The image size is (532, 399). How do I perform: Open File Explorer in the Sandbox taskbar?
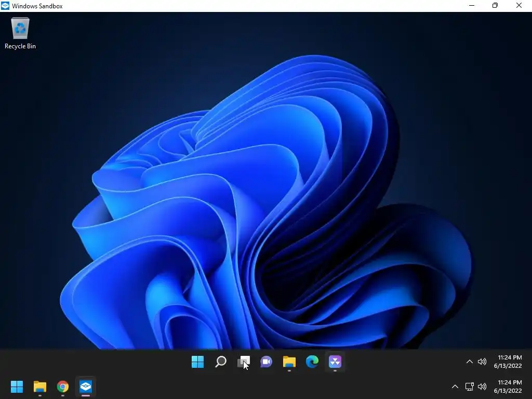click(x=289, y=362)
